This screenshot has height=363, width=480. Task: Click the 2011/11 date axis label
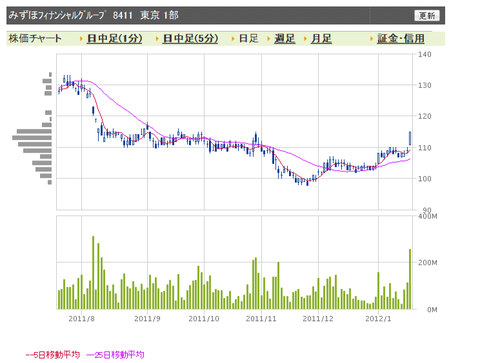click(x=261, y=319)
